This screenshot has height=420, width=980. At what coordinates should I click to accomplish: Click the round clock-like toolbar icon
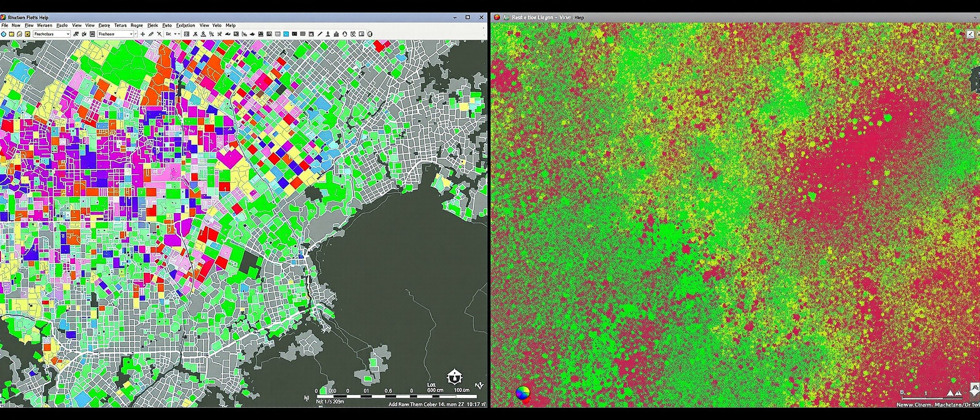coord(19,34)
